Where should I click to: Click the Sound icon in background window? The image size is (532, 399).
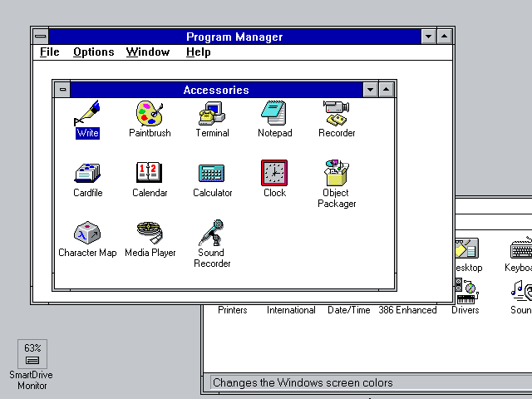[521, 291]
